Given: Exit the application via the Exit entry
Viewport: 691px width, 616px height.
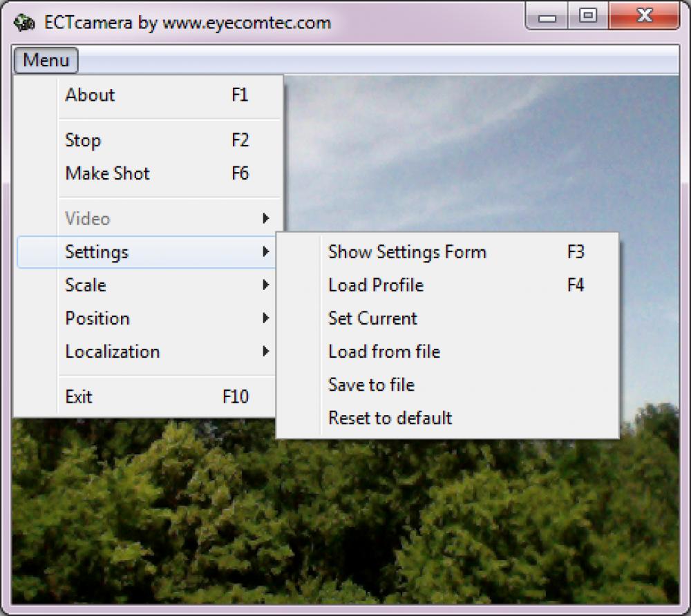Looking at the screenshot, I should point(79,396).
